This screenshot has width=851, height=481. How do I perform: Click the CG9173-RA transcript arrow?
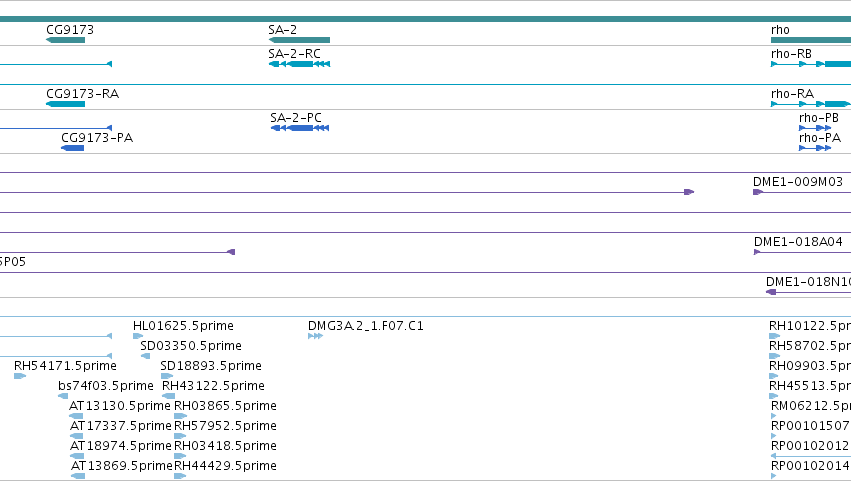[66, 104]
